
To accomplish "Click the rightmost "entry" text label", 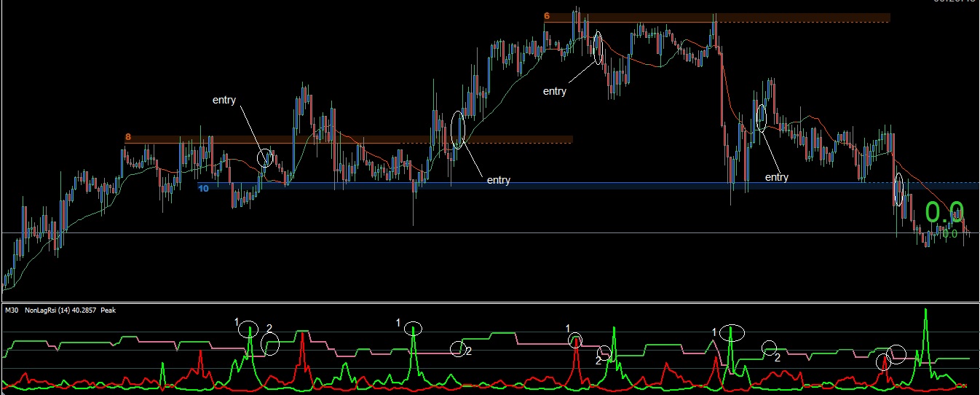I will pyautogui.click(x=777, y=177).
